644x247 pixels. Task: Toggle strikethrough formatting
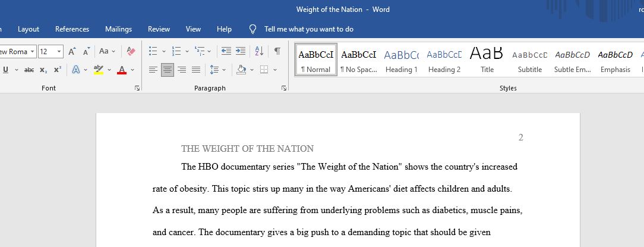29,70
